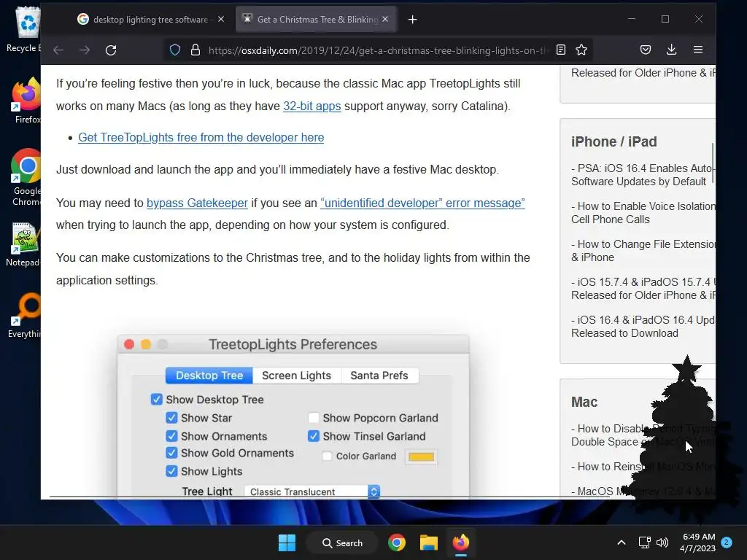Toggle the Show Ornaments checkbox
This screenshot has width=747, height=560.
(x=171, y=436)
